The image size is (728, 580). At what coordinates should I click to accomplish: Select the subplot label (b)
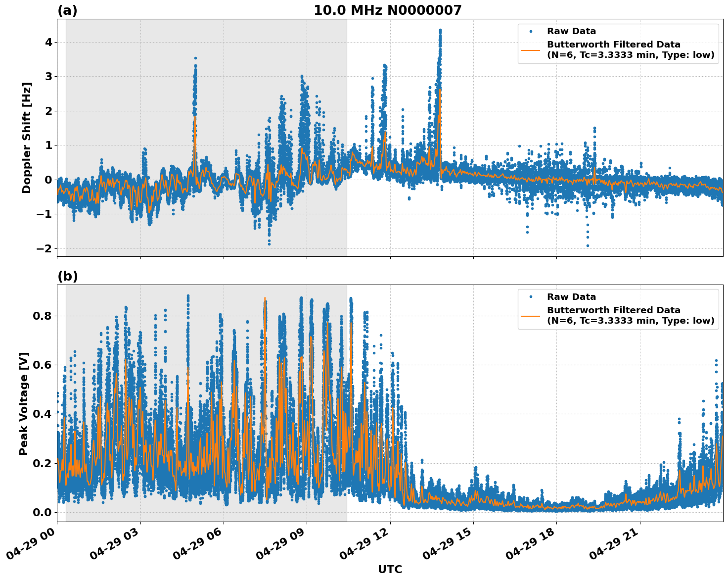(68, 277)
